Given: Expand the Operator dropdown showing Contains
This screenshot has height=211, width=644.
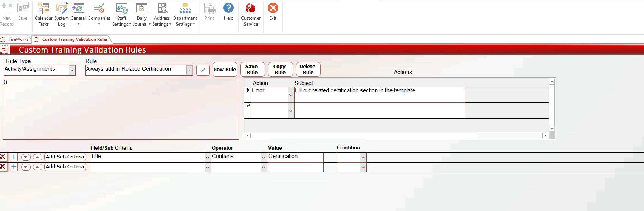Looking at the screenshot, I should point(264,157).
